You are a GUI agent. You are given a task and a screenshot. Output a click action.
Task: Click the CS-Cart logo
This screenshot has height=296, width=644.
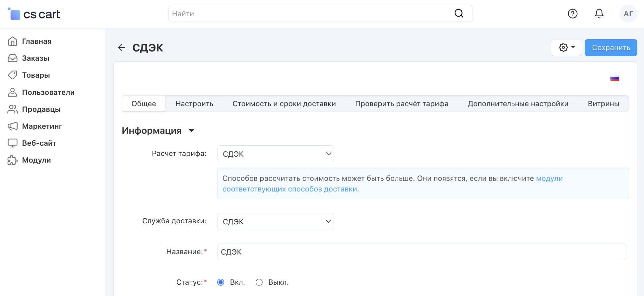(34, 14)
